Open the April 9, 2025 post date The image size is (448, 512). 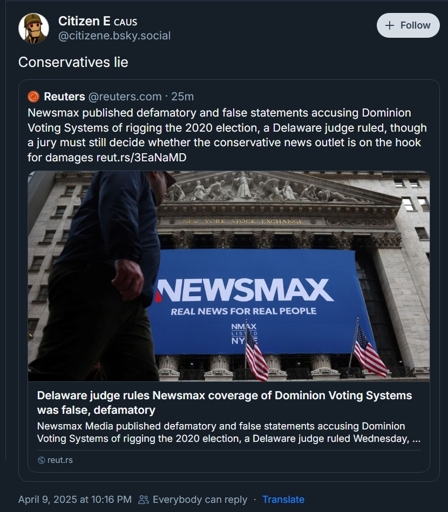point(75,499)
